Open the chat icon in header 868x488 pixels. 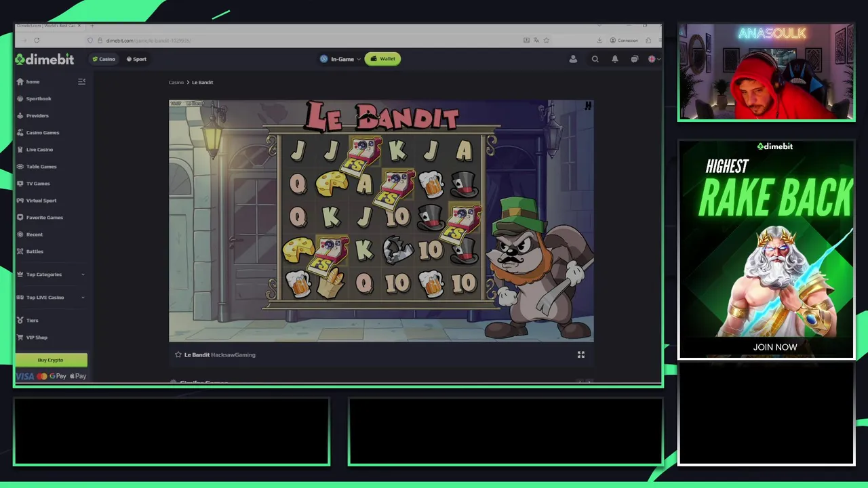[x=634, y=59]
